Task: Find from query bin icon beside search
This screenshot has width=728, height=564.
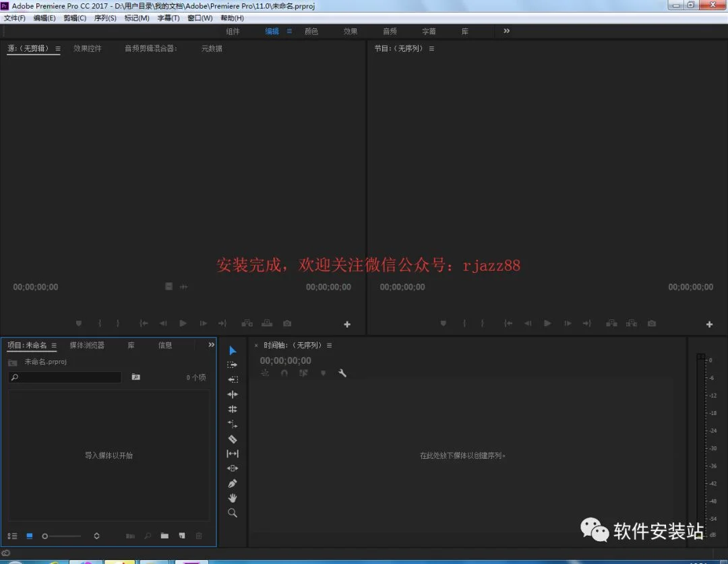Action: click(x=135, y=377)
